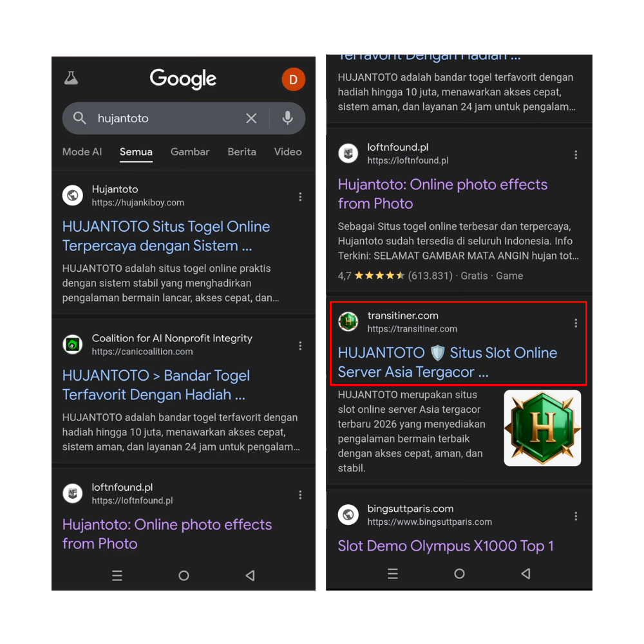Switch to the Gambar tab
644x644 pixels.
(190, 152)
